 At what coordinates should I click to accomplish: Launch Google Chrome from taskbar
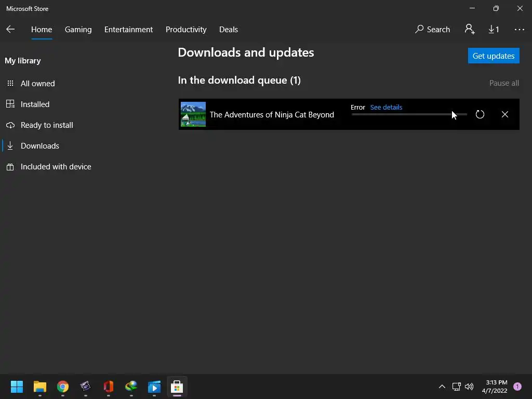click(x=63, y=387)
